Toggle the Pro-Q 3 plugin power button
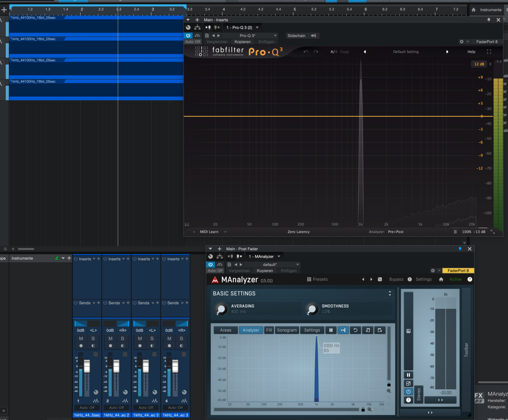The width and height of the screenshot is (508, 420). coord(188,36)
